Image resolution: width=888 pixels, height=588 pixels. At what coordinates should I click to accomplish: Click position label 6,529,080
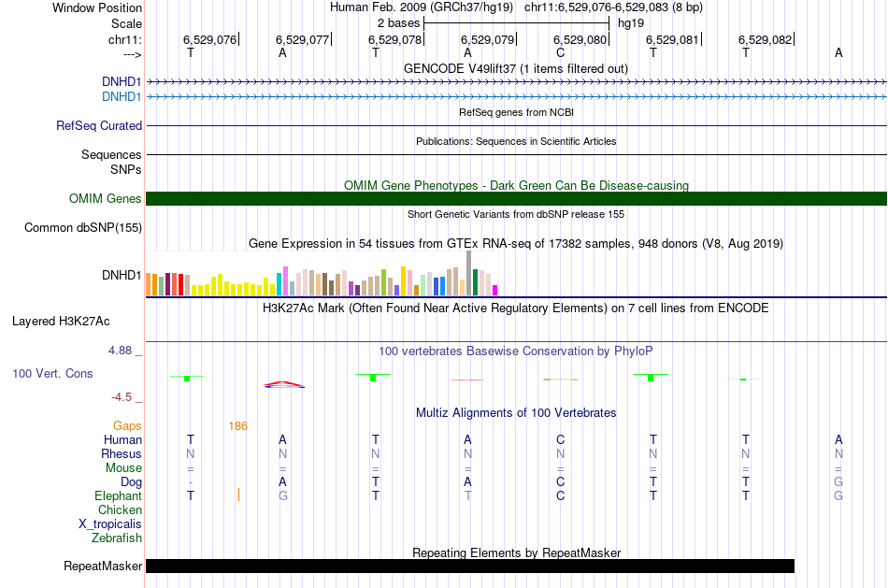pos(580,39)
